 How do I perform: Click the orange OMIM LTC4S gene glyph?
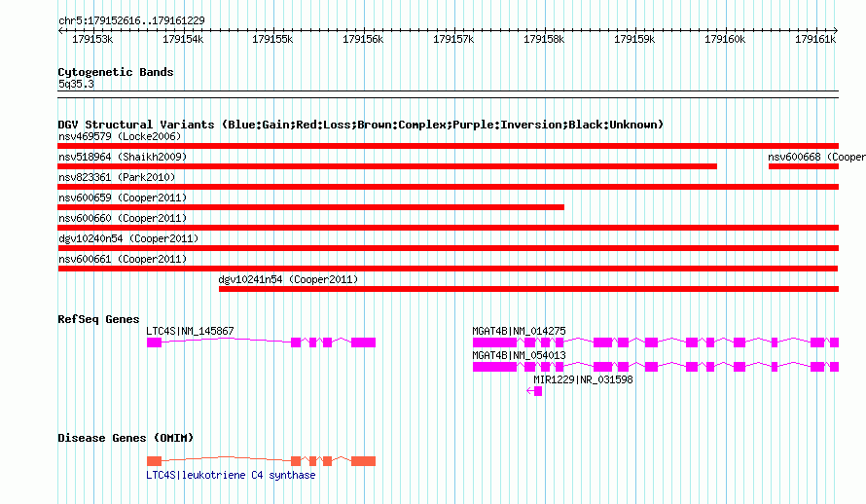point(261,461)
